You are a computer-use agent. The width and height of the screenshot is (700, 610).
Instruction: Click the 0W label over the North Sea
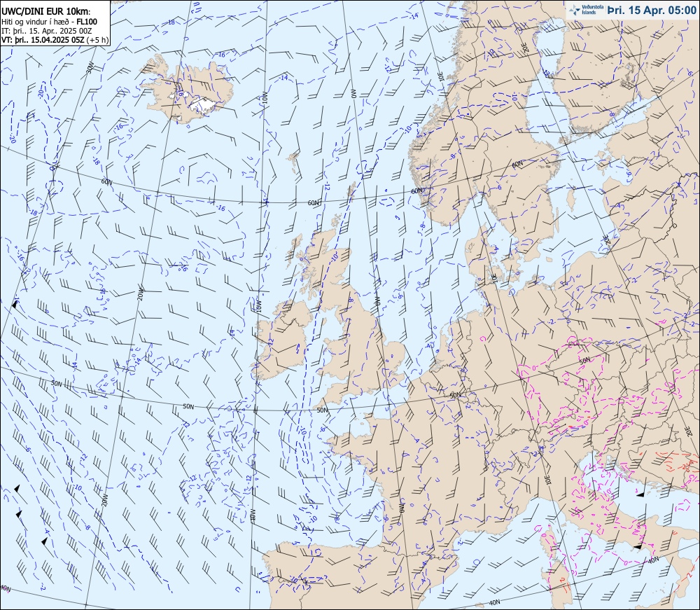click(377, 301)
